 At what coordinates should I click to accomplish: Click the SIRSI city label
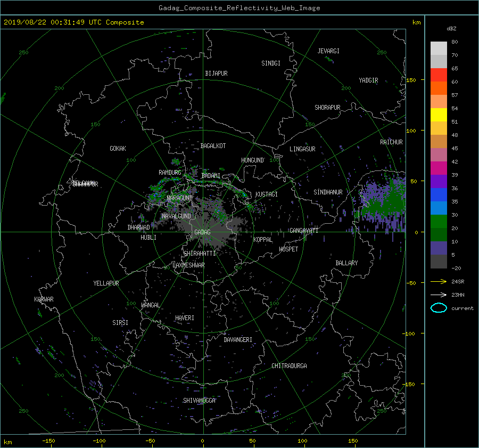coord(120,323)
